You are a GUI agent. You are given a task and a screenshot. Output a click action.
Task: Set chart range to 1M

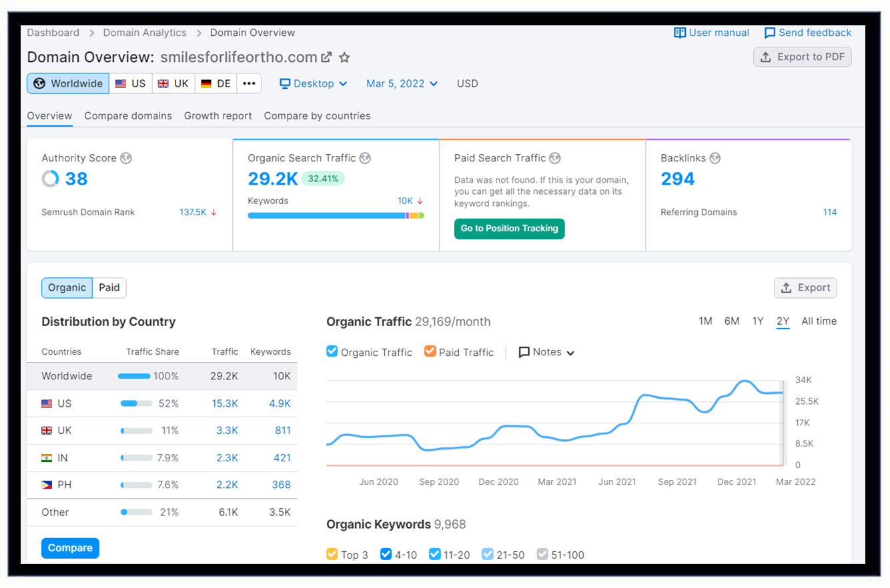point(705,321)
